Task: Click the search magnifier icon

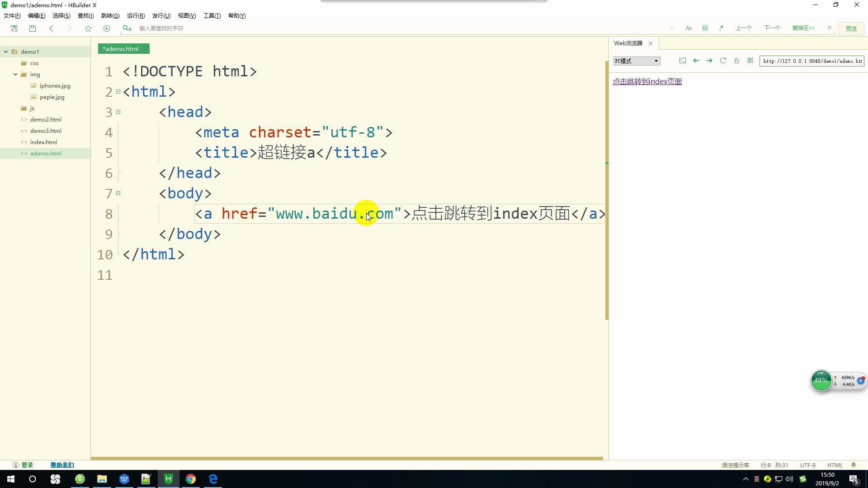Action: 127,28
